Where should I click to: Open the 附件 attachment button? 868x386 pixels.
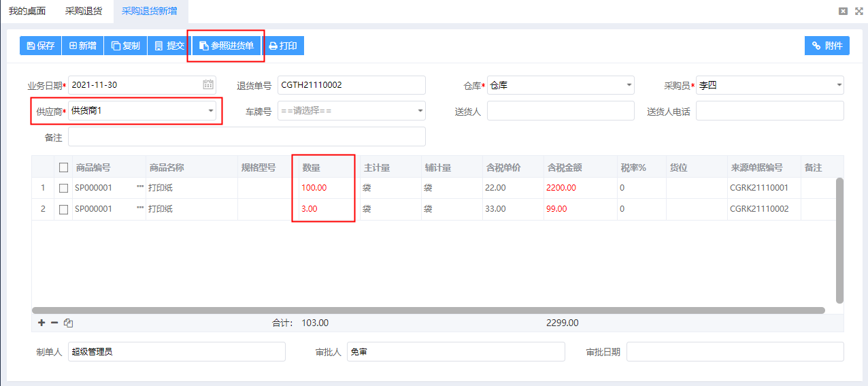tap(827, 46)
